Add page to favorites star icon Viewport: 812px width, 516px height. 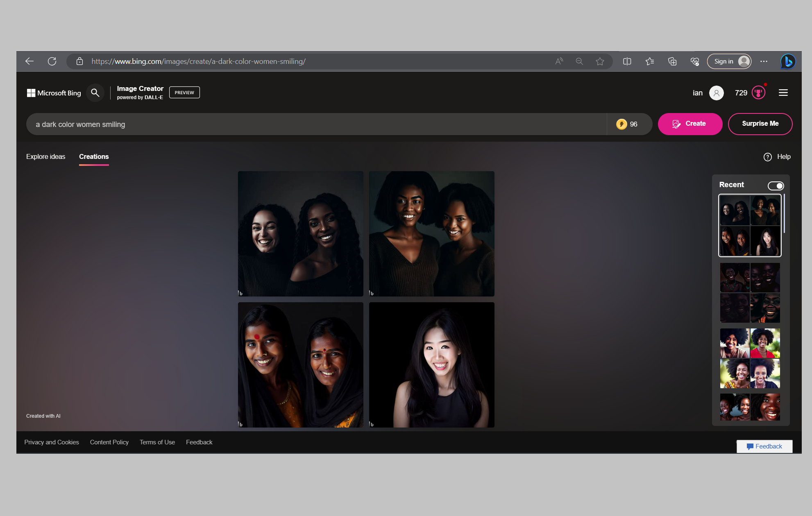(600, 61)
